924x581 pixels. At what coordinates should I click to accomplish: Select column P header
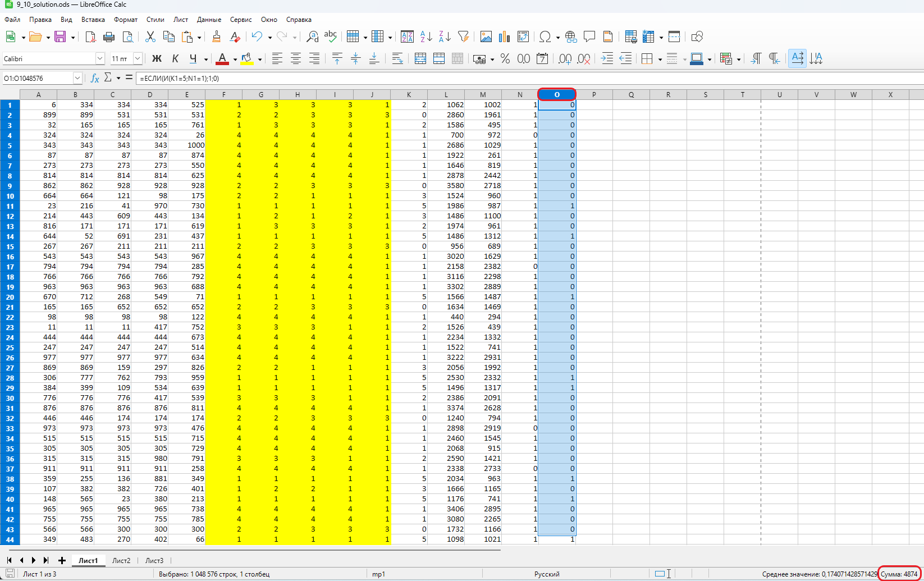coord(594,94)
